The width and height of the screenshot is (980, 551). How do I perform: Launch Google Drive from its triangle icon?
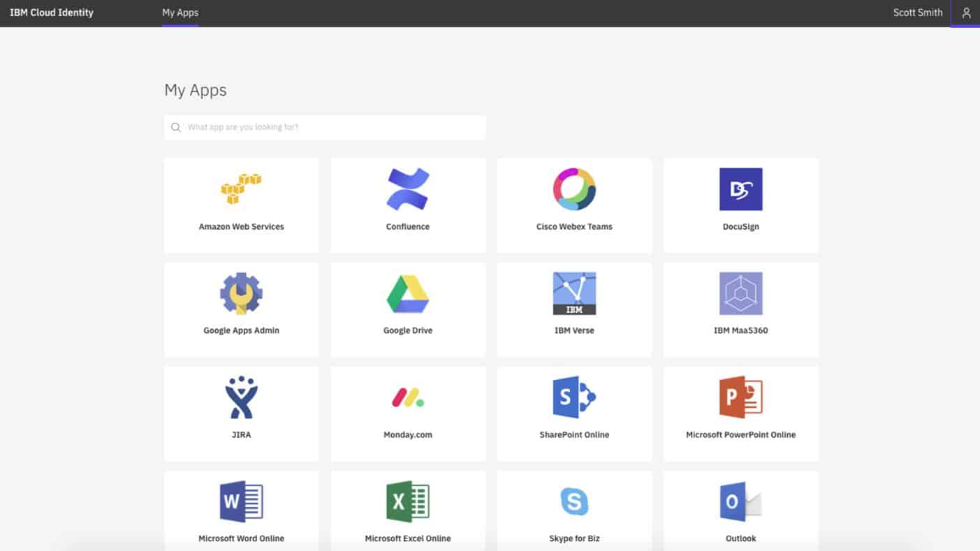(408, 294)
